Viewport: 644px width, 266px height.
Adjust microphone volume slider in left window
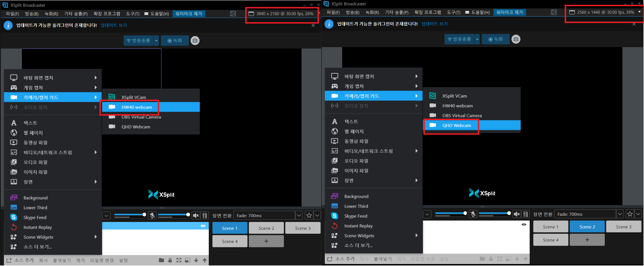(x=130, y=215)
